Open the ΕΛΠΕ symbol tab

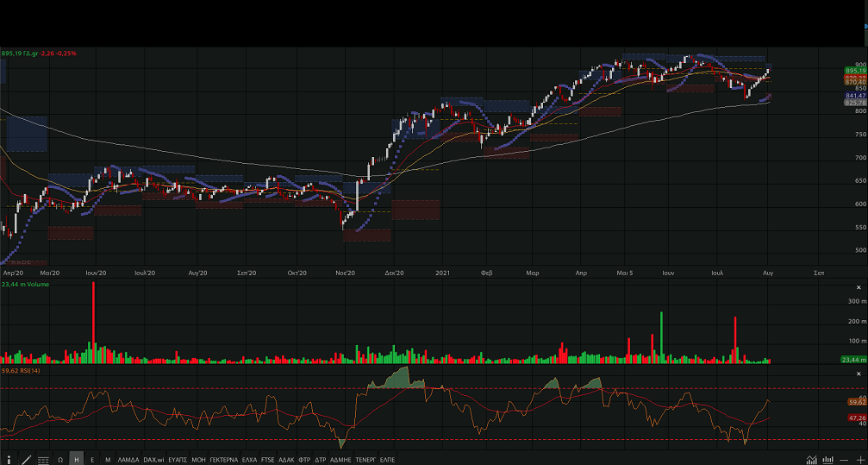click(388, 460)
